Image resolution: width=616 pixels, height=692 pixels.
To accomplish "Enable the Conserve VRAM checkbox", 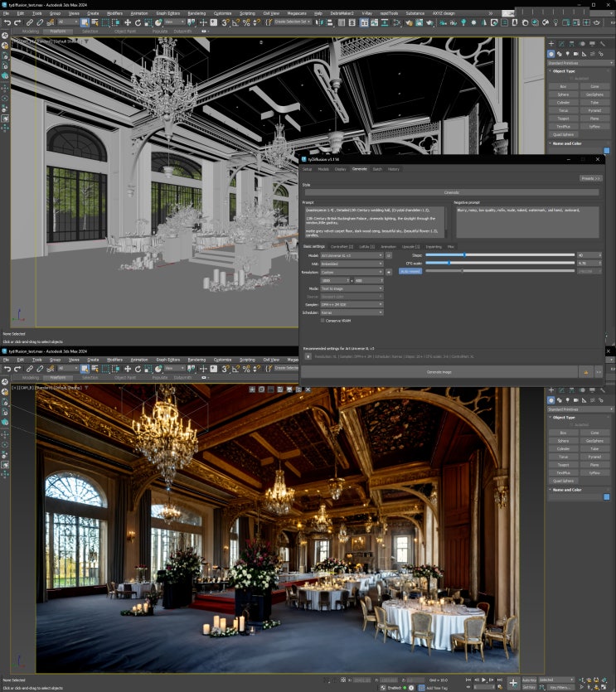I will 323,321.
